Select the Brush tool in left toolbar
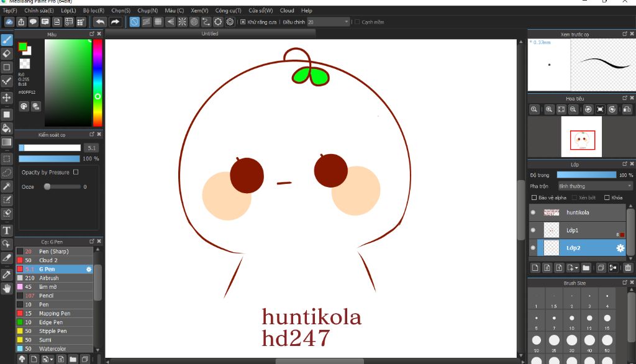 (x=6, y=40)
